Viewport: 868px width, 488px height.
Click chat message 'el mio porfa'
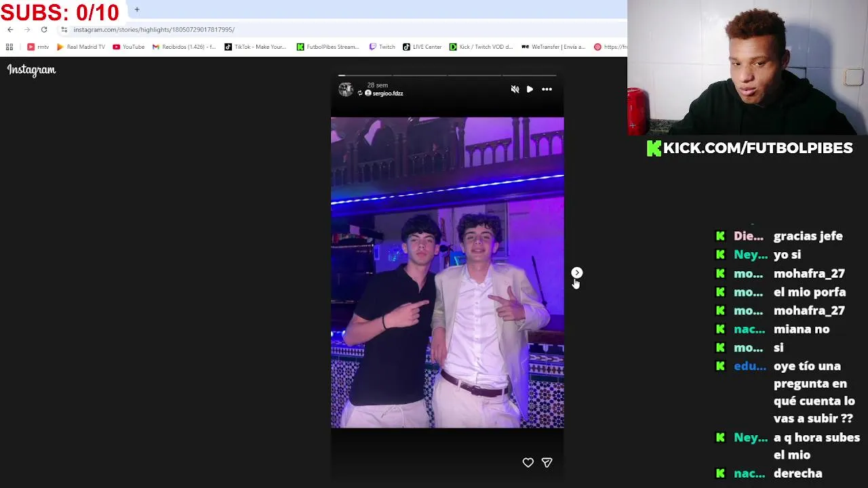[x=810, y=292]
